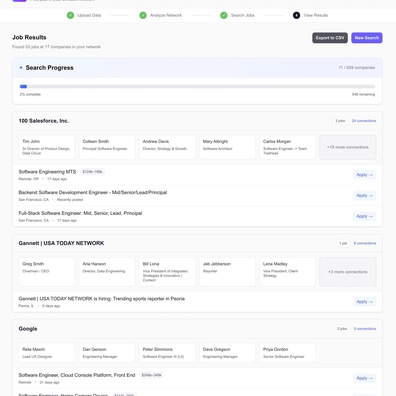Open Tim John connection card
The height and width of the screenshot is (396, 396).
tap(47, 147)
